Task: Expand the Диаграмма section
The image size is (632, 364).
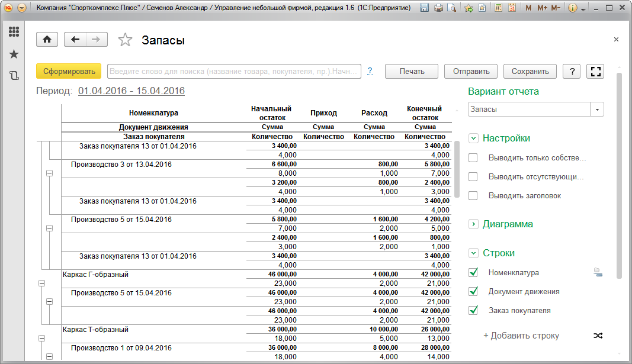Action: click(473, 224)
